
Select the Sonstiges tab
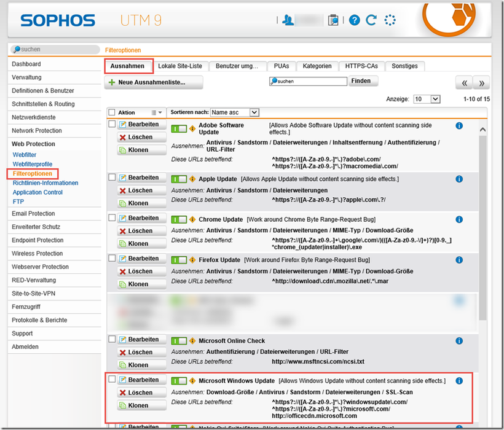[404, 66]
